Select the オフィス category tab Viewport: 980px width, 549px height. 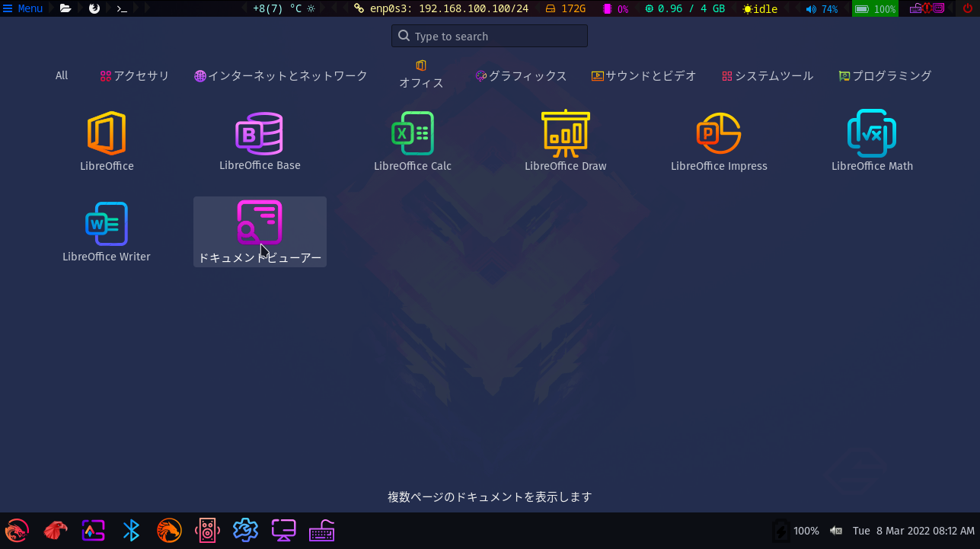pyautogui.click(x=421, y=75)
